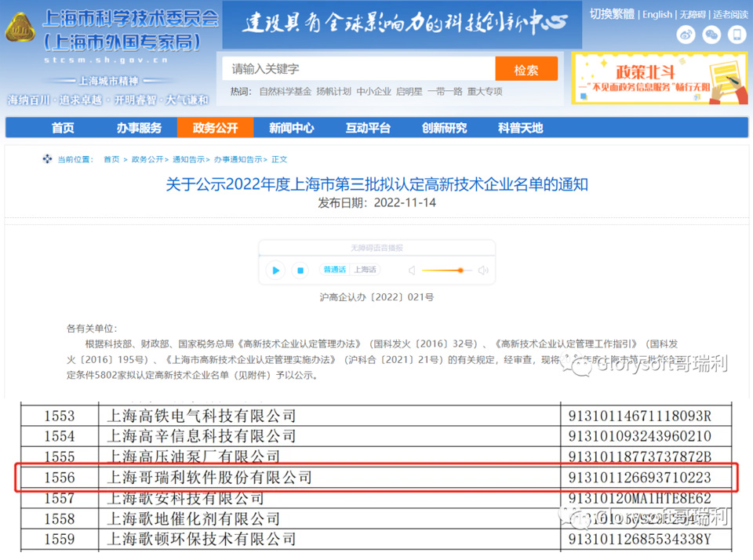Click document number 沪高企认办〔2022〕021号

click(377, 297)
